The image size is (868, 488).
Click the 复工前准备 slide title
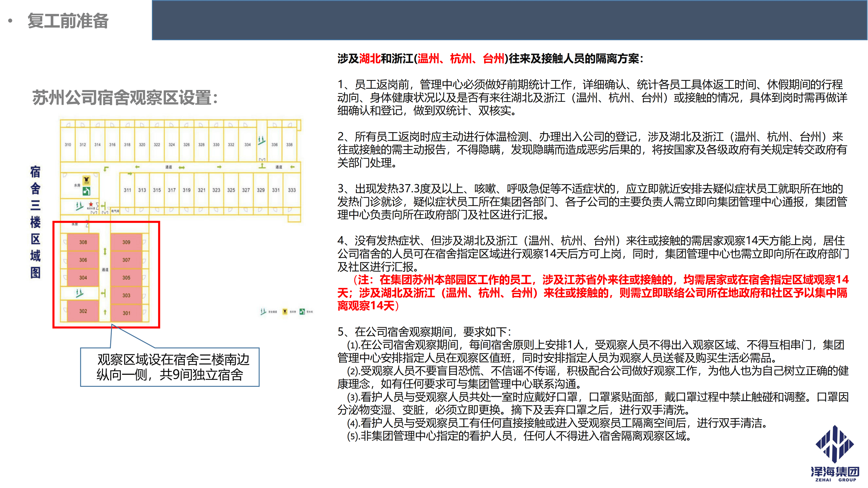[x=68, y=21]
